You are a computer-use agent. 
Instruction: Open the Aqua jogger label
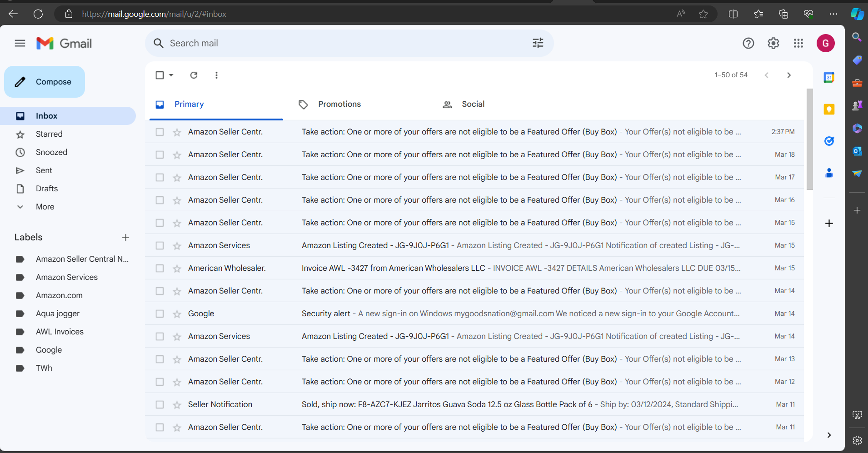coord(68,314)
